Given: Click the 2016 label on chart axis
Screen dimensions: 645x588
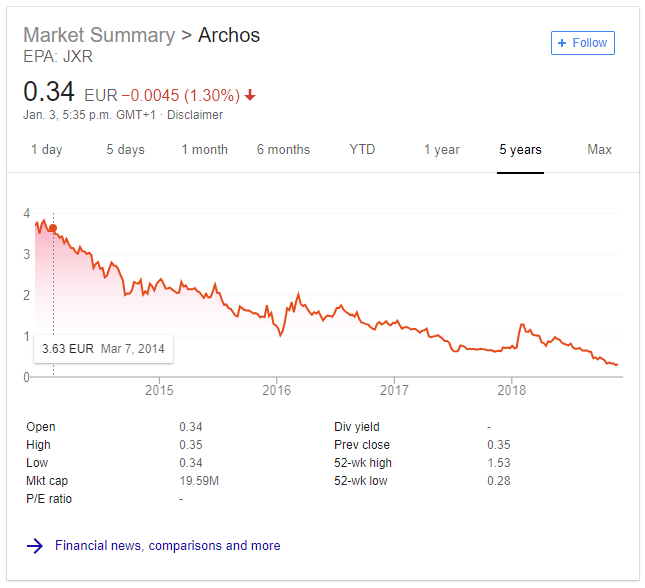Looking at the screenshot, I should coord(276,390).
